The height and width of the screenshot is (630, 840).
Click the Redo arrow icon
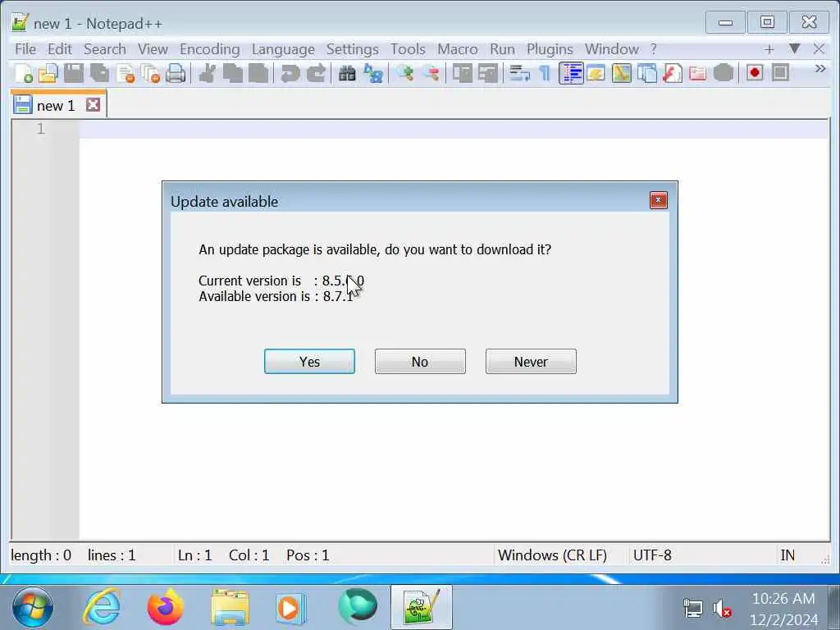[x=316, y=73]
